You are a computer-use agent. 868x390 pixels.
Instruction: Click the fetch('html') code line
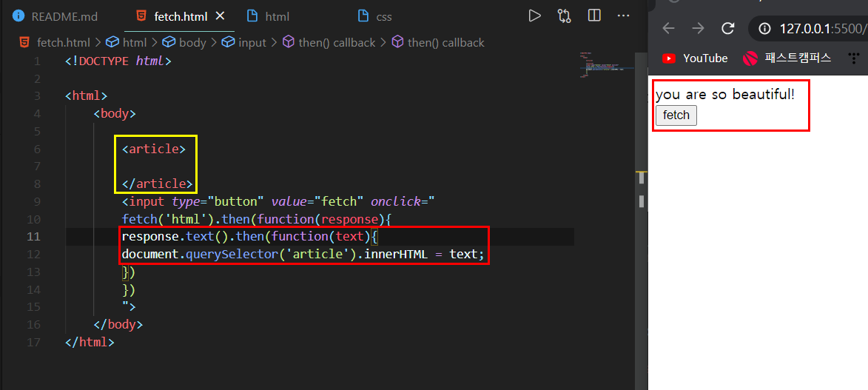tap(257, 219)
